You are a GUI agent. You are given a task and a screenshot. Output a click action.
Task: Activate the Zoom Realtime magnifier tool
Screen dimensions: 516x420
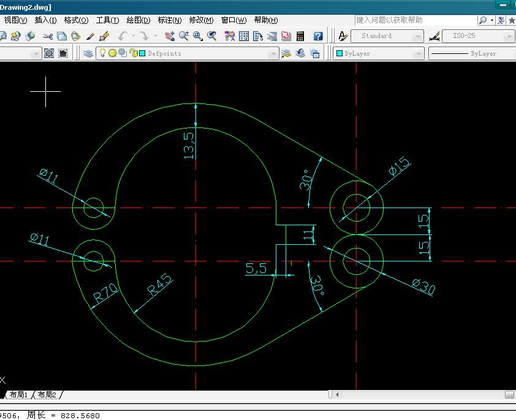click(184, 36)
